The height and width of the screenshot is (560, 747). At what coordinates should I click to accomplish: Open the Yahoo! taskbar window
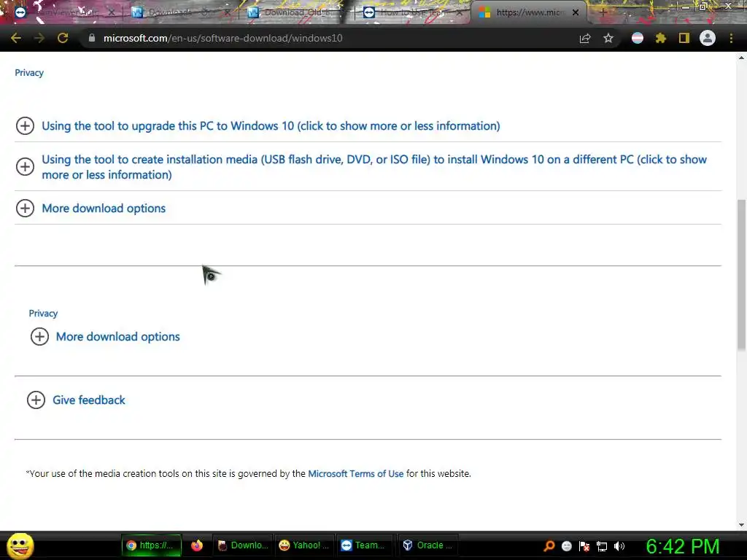(304, 545)
